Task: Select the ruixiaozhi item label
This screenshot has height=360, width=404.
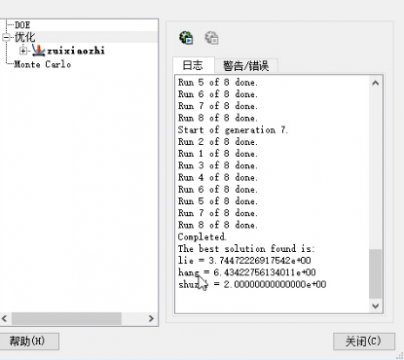Action: 76,51
